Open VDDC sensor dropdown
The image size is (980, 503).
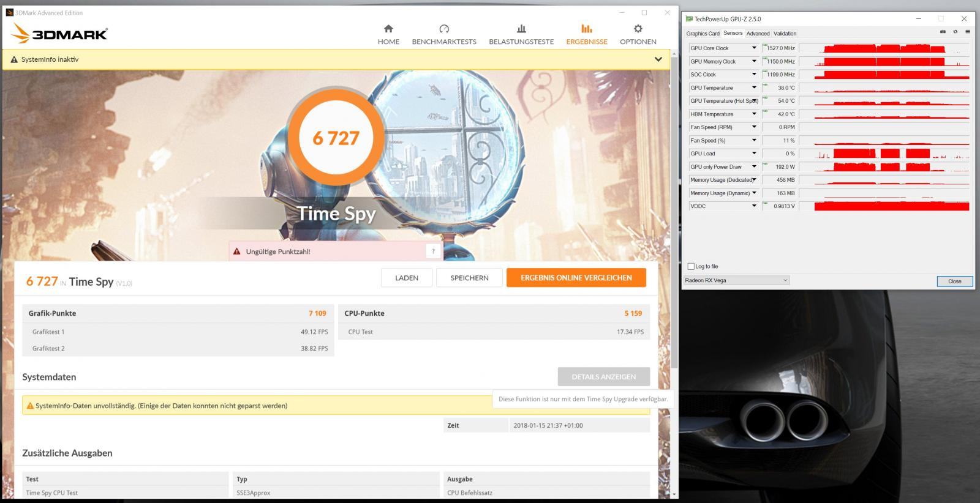pyautogui.click(x=754, y=206)
